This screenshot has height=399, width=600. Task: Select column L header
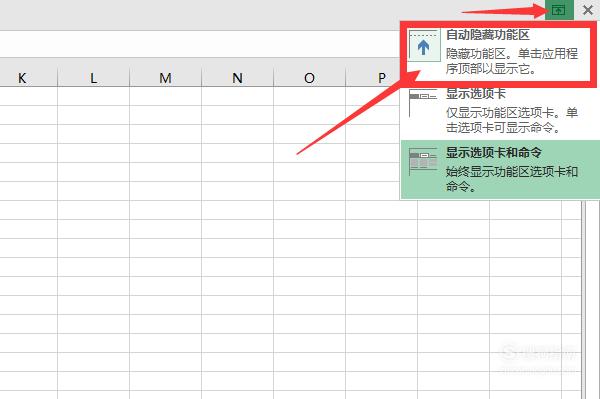93,78
